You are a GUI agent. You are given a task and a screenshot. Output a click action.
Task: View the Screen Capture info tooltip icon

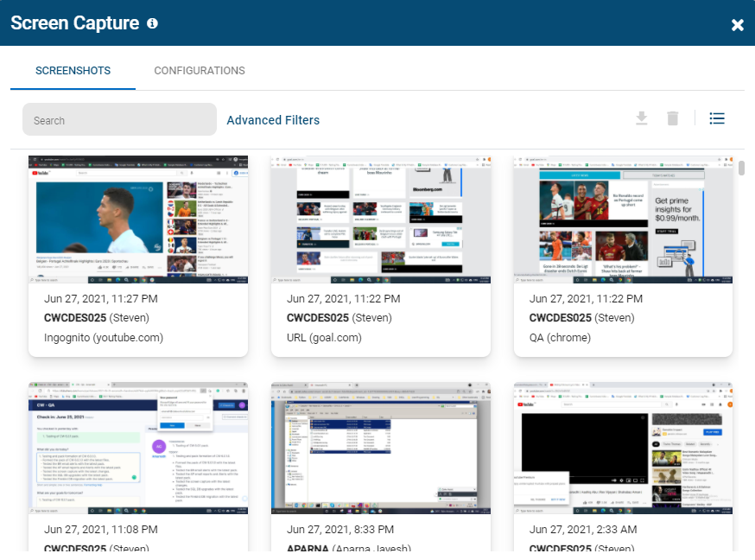(152, 24)
